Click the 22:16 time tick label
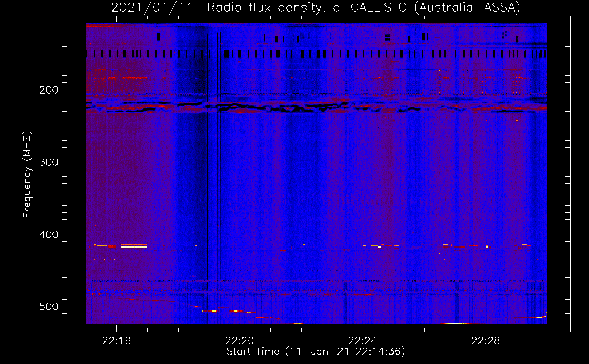Screen dimensions: 589x364 [x=116, y=341]
